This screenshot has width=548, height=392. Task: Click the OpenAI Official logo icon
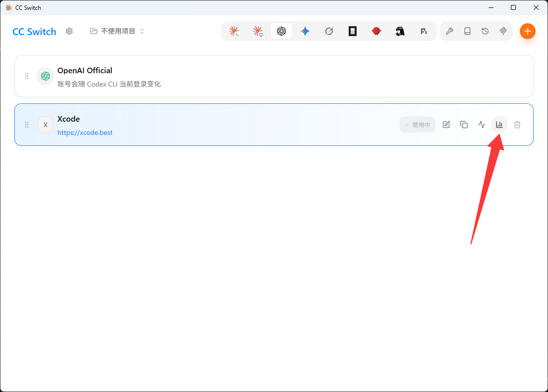point(46,76)
